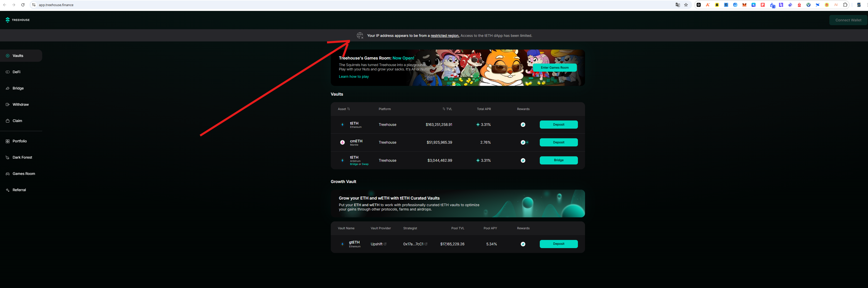Click the Dark Forest leaf icon
The width and height of the screenshot is (868, 288).
[7, 157]
